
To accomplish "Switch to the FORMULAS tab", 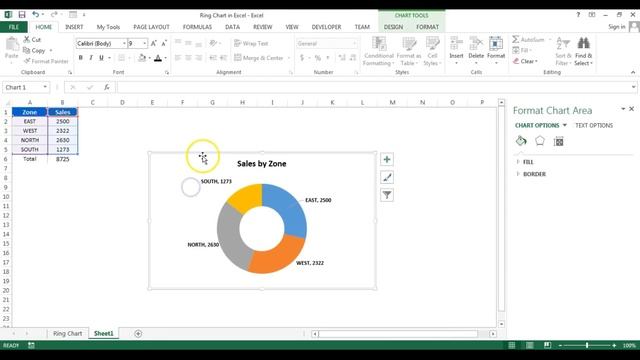I will 197,27.
